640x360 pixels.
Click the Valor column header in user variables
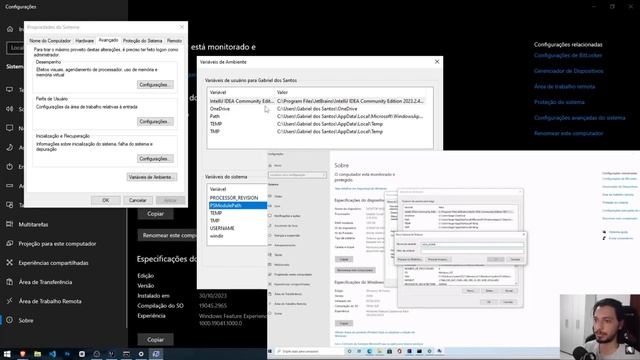282,93
